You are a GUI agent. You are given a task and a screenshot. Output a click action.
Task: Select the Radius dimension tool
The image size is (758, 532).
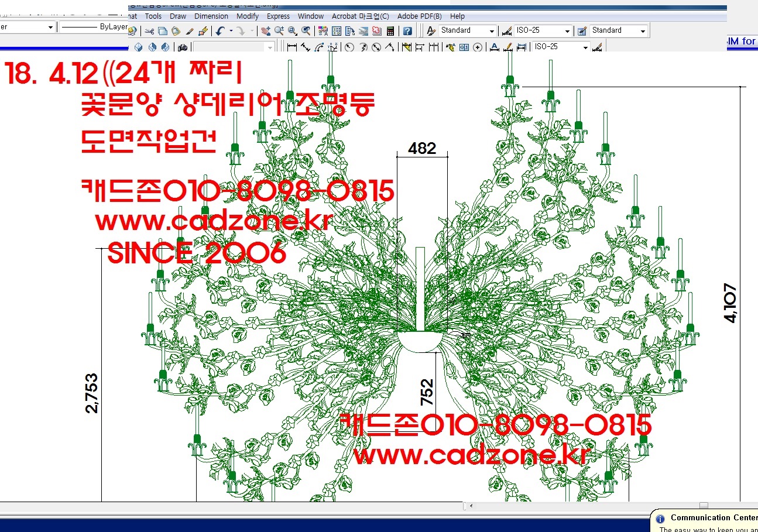[x=349, y=47]
